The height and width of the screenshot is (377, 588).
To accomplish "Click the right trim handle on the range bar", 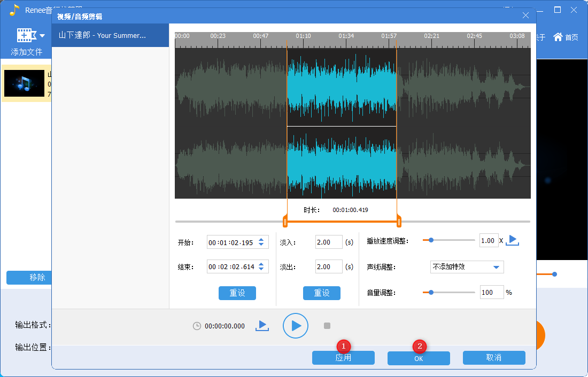I will 399,222.
